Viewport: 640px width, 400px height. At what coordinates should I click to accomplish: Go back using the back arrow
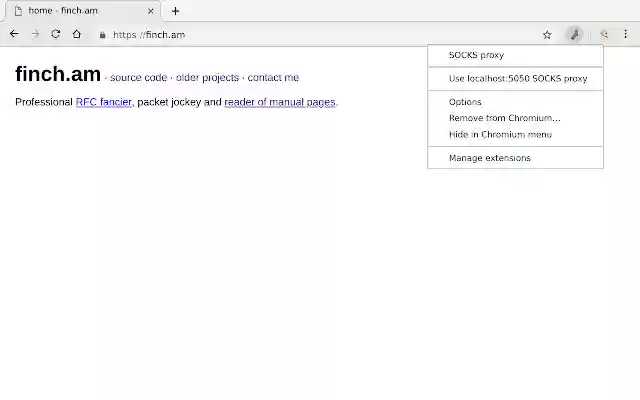(x=14, y=34)
